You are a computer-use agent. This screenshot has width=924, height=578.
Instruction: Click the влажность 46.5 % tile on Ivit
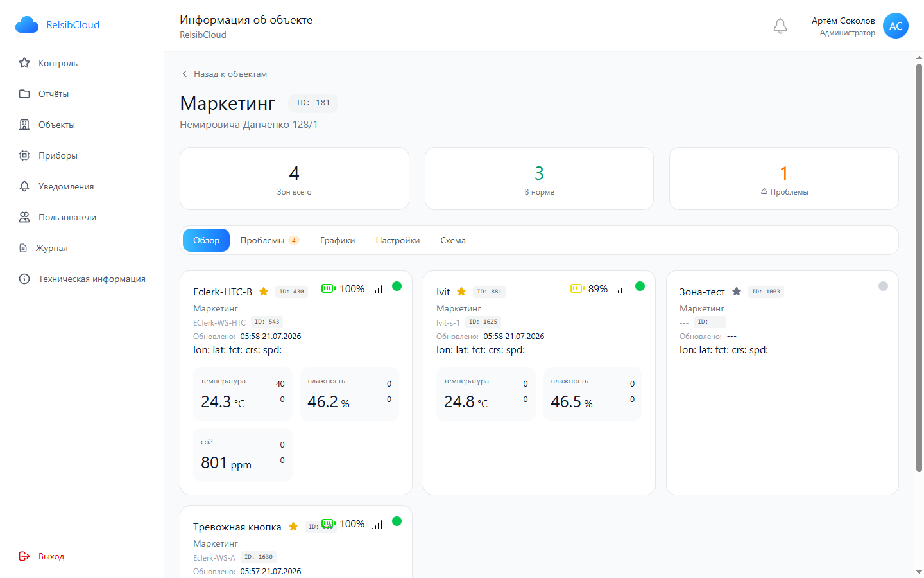[x=593, y=394]
